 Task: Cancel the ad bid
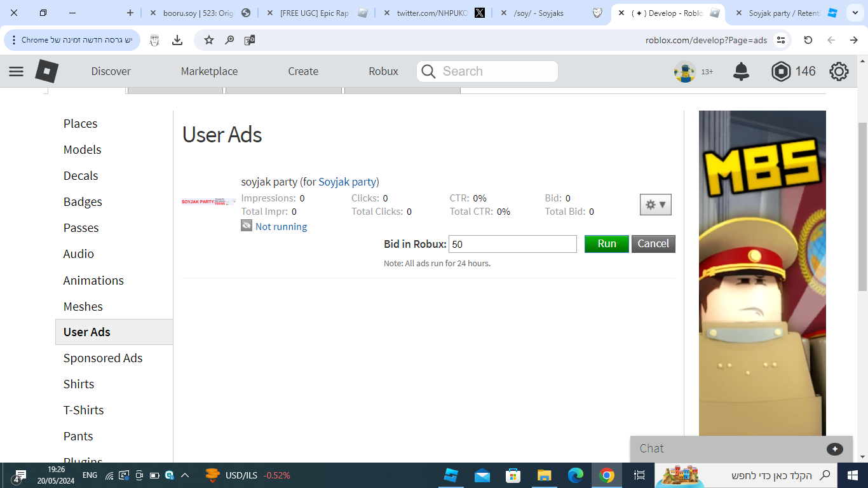653,244
